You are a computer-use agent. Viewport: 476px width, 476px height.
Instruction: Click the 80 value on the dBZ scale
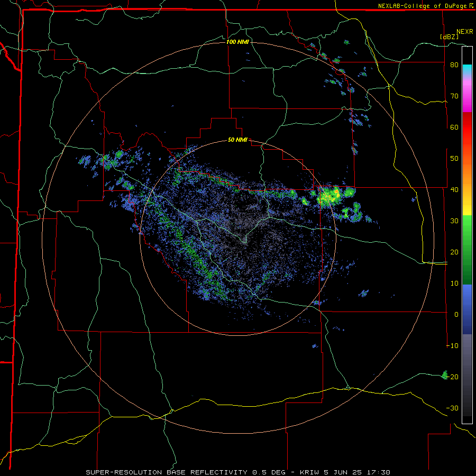click(454, 65)
